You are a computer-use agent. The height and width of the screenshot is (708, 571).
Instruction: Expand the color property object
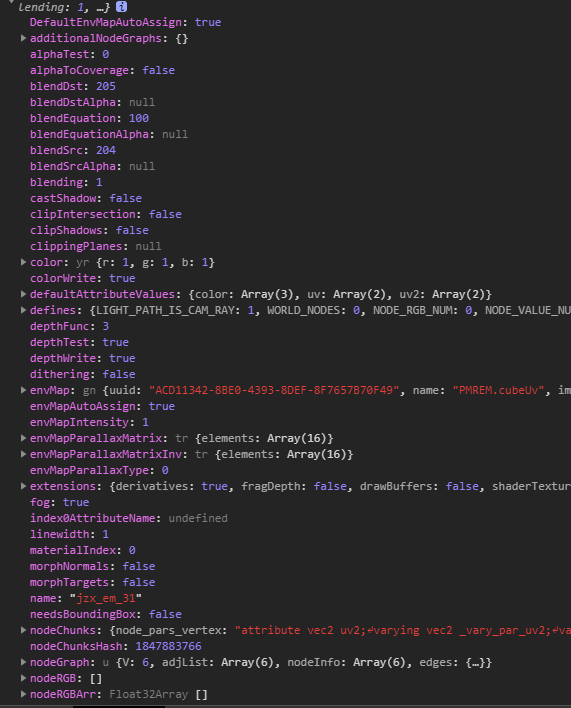pyautogui.click(x=23, y=262)
